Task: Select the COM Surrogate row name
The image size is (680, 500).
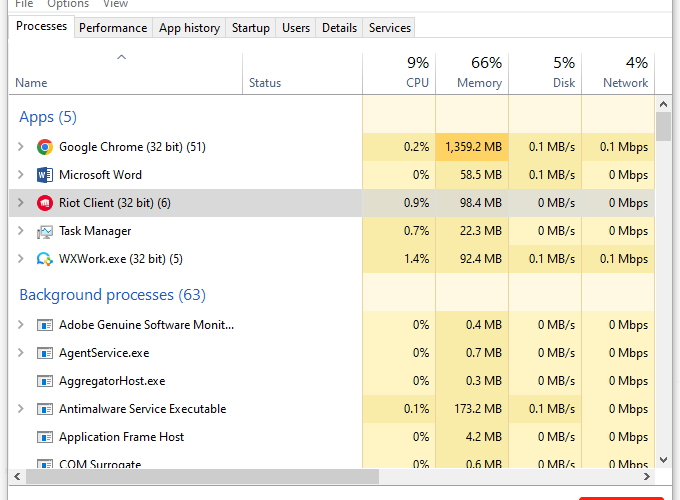Action: tap(100, 464)
